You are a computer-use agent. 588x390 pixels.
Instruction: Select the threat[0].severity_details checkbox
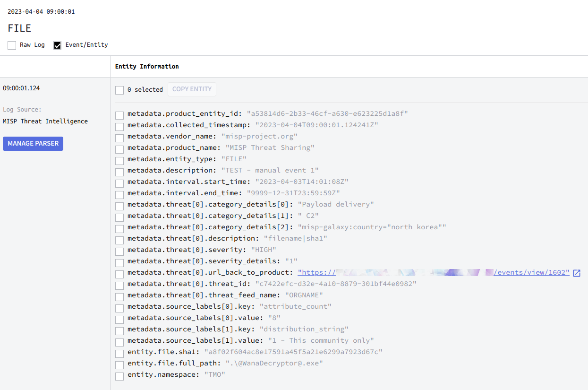[119, 263]
